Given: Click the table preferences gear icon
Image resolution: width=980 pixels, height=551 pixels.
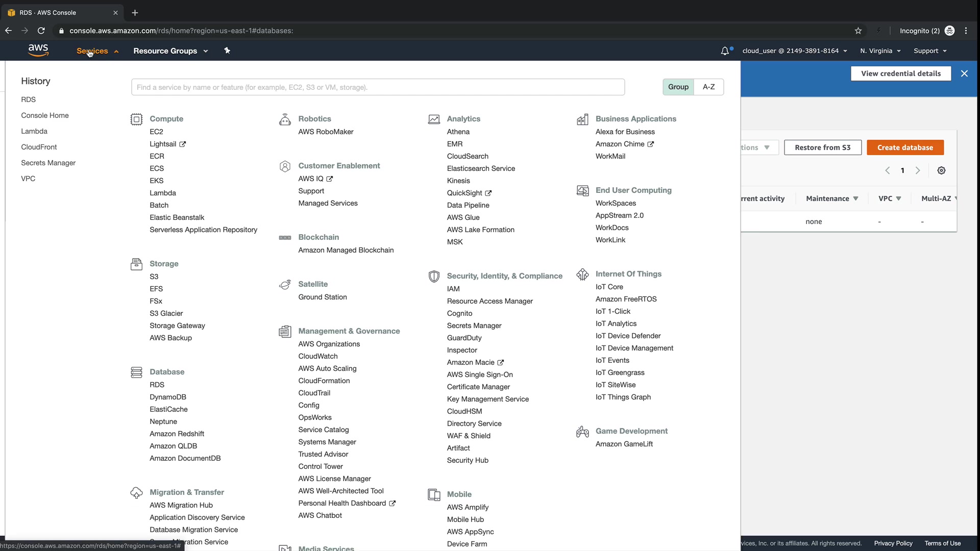Looking at the screenshot, I should click(941, 170).
